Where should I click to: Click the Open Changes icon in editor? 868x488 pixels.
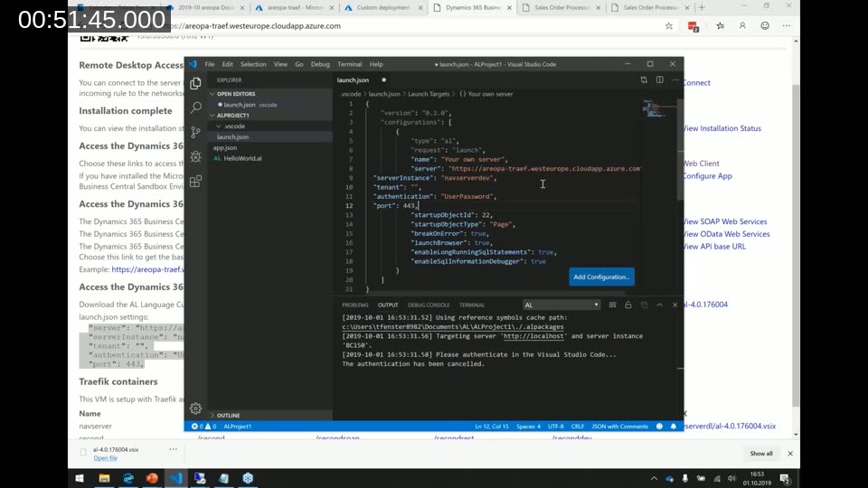pos(644,80)
